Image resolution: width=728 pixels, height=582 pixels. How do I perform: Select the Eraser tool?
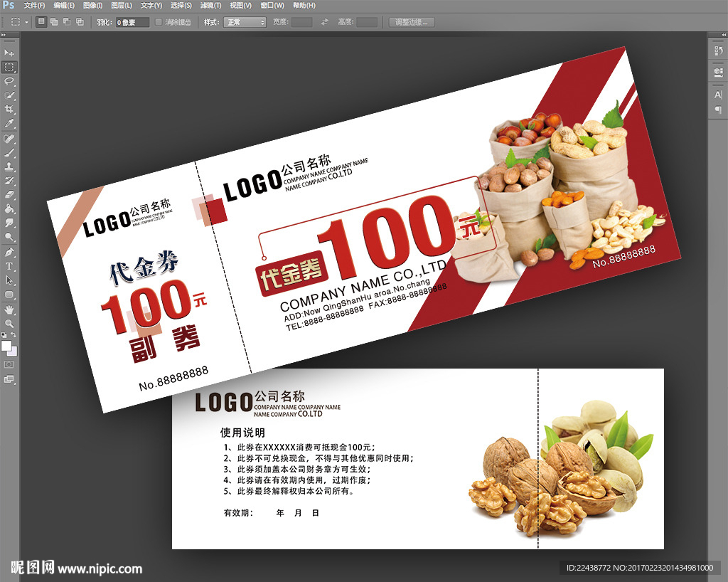point(9,194)
